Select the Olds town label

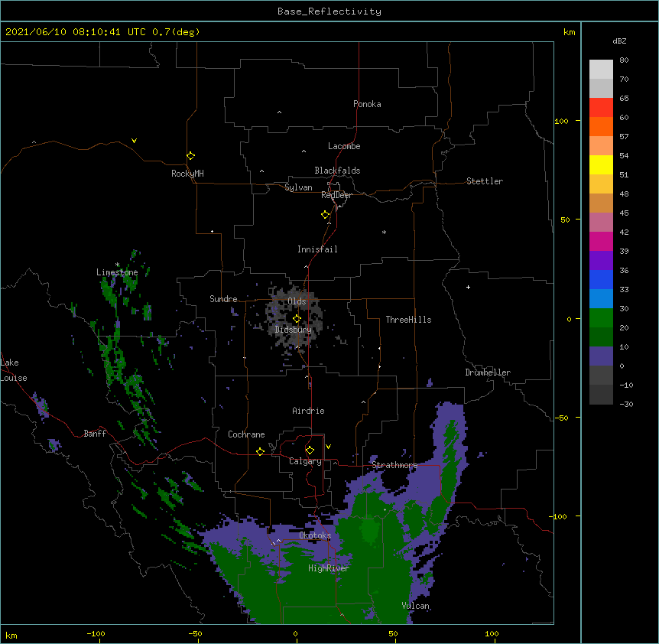coord(297,301)
